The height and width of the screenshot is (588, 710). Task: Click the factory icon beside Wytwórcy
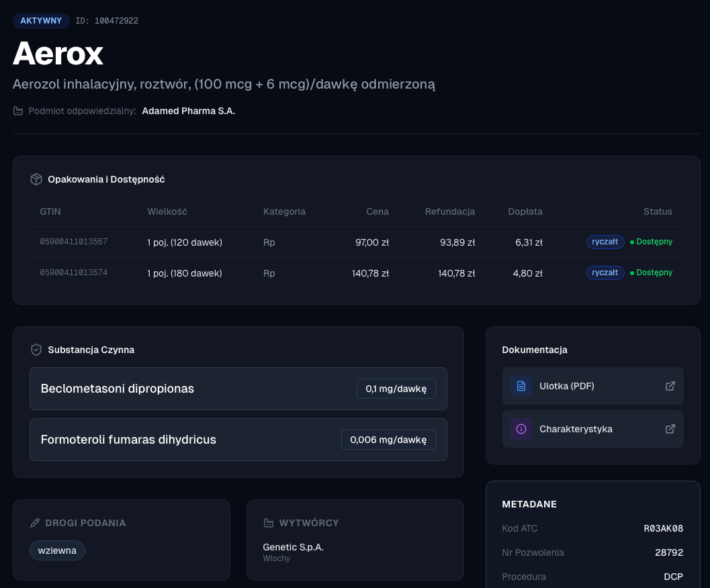[269, 523]
